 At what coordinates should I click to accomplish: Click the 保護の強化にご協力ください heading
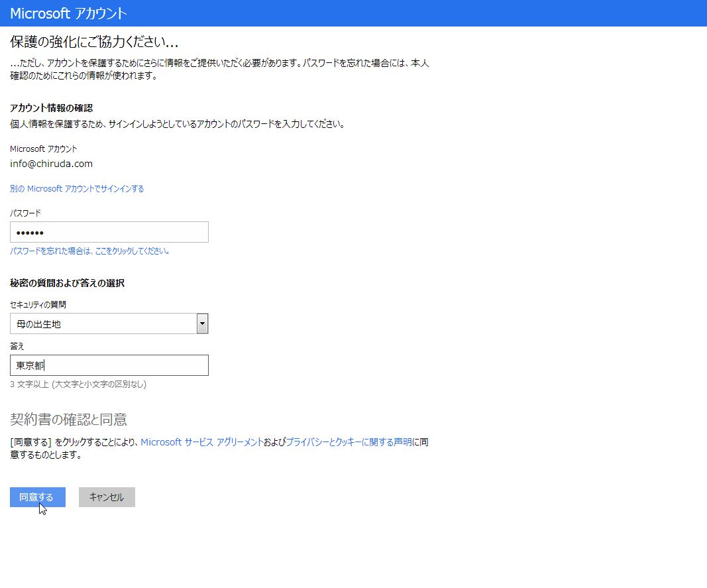tap(94, 42)
